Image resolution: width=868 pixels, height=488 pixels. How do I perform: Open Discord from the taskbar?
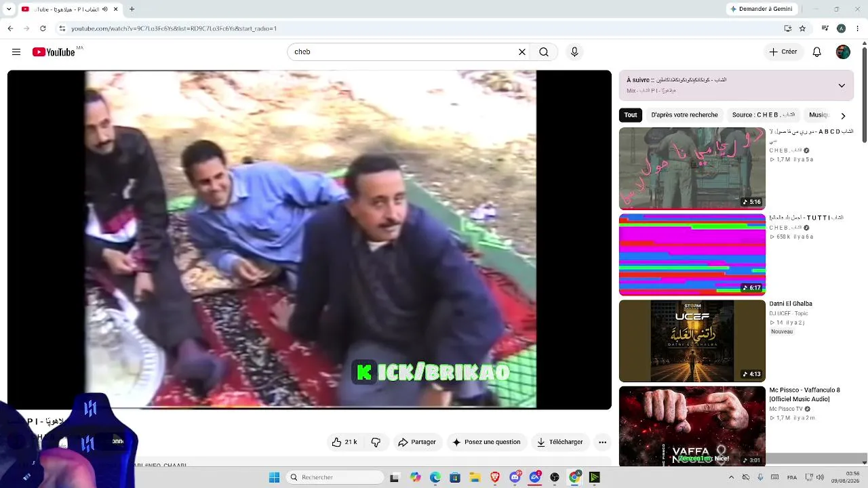tap(515, 477)
